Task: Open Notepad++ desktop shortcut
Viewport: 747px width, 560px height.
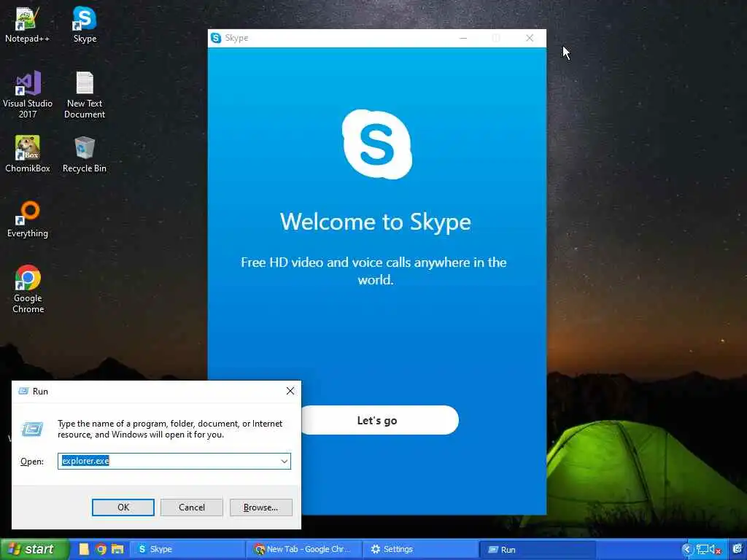Action: 27,26
